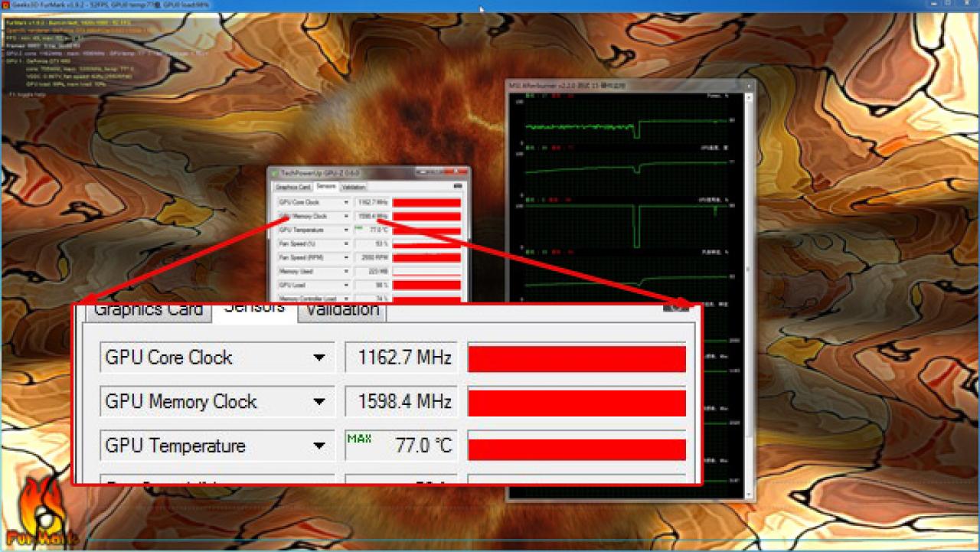Expand the Fan Speed (RPM) sensor dropdown

pyautogui.click(x=346, y=257)
